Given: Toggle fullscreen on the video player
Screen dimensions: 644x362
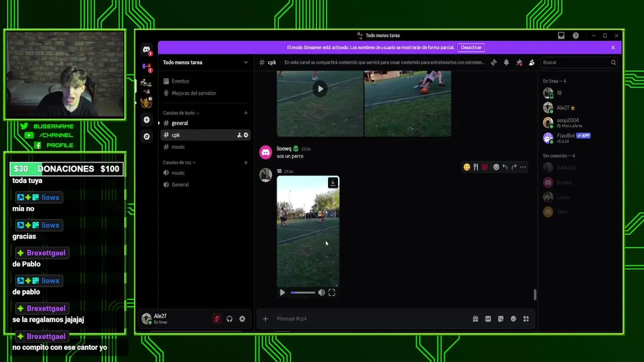Looking at the screenshot, I should coord(332,293).
